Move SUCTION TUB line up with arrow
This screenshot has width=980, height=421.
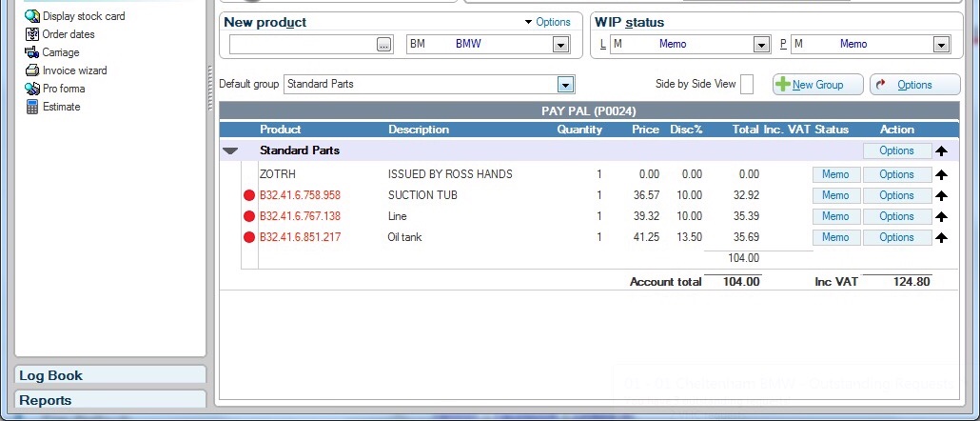coord(941,196)
